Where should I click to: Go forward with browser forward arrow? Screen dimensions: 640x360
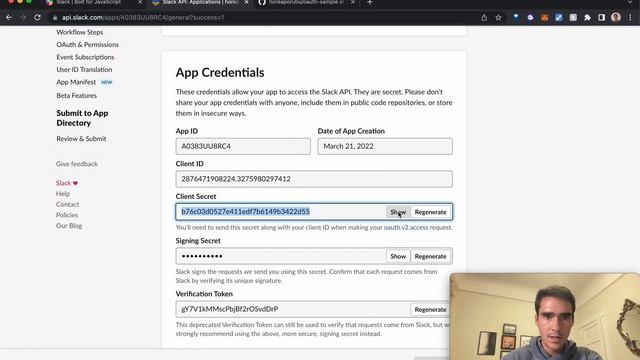tap(23, 18)
